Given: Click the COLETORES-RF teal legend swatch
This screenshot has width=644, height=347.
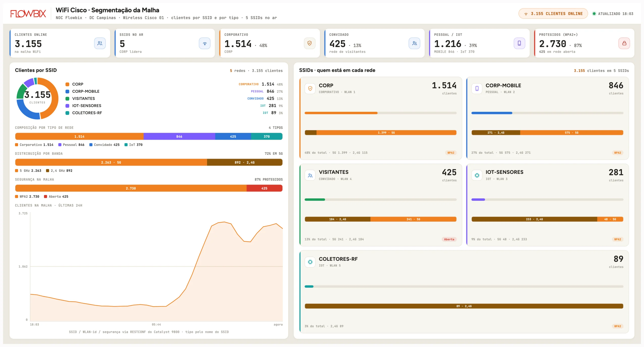Looking at the screenshot, I should [x=67, y=113].
